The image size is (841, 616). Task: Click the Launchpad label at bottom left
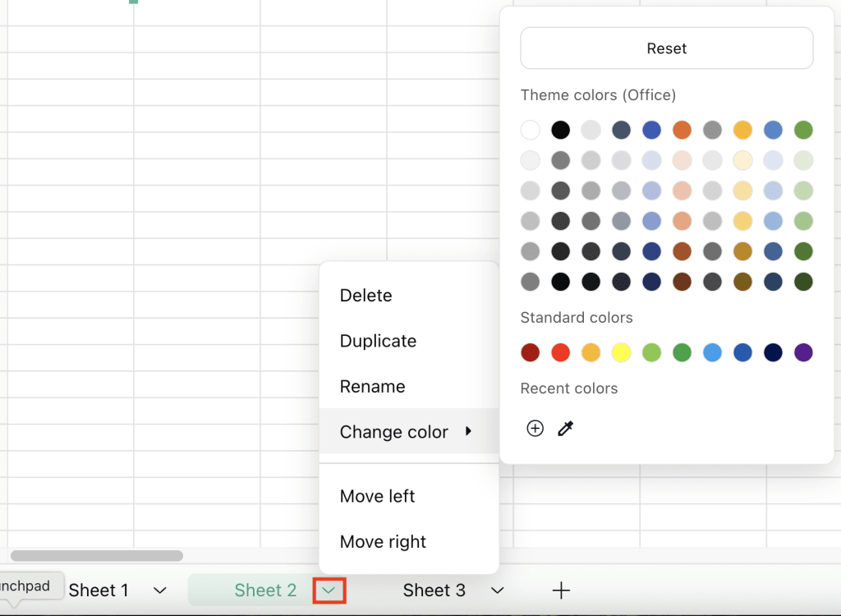[26, 586]
